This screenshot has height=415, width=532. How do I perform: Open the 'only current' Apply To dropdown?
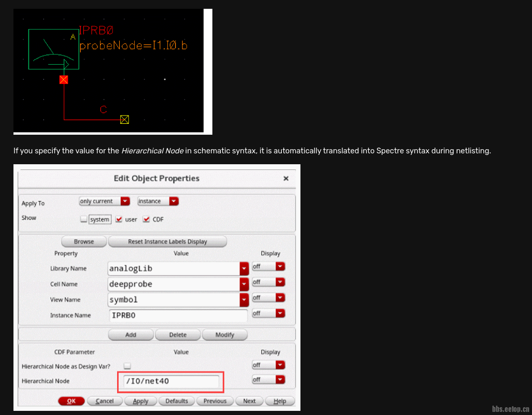[104, 201]
